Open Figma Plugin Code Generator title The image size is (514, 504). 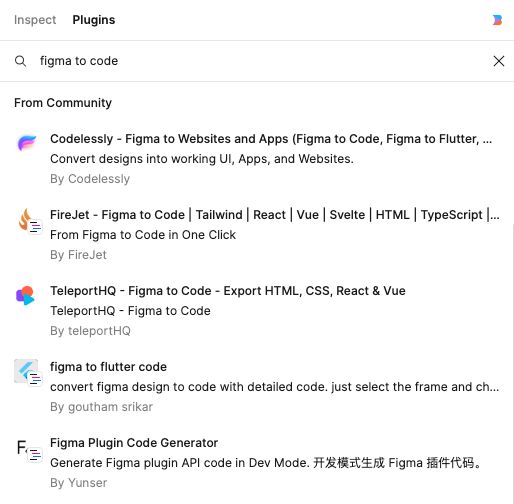[x=134, y=443]
